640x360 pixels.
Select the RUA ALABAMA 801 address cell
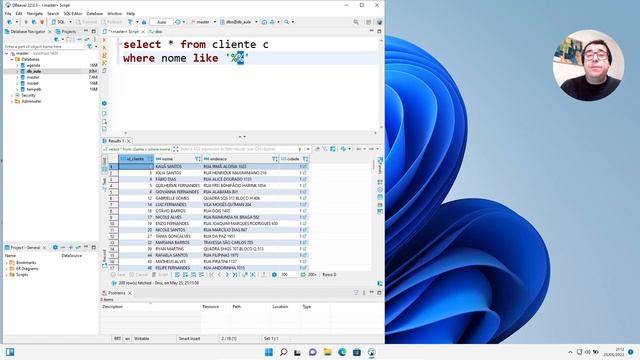241,192
